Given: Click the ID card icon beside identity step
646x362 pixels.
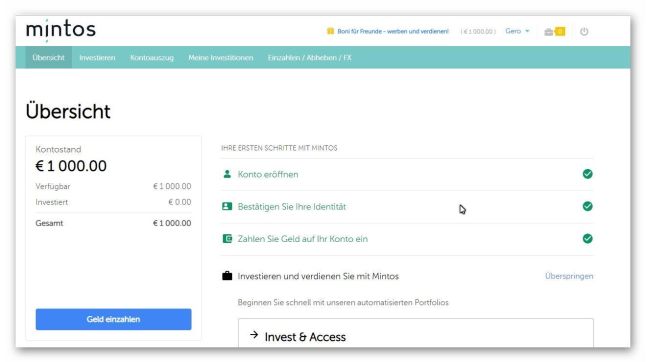Looking at the screenshot, I should coord(227,206).
